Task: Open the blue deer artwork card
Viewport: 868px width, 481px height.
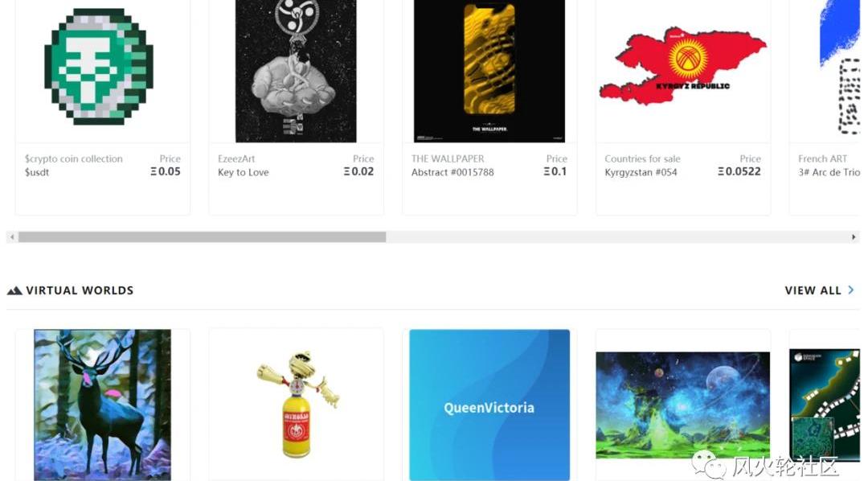Action: coord(102,405)
